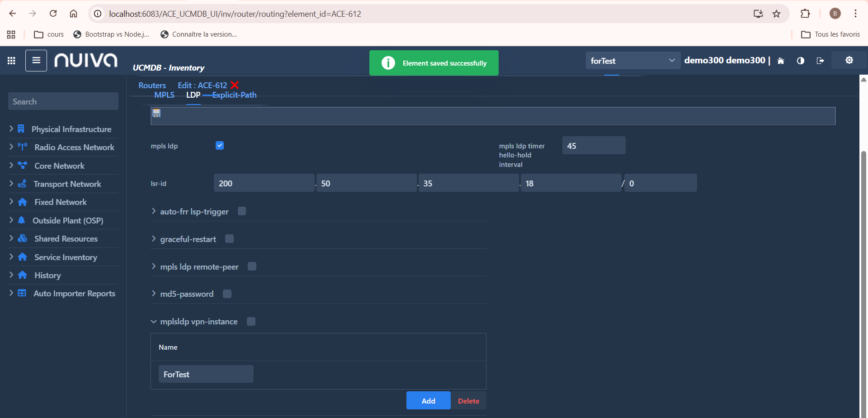Viewport: 868px width, 418px height.
Task: Expand the auto-frr lsp-trigger section
Action: pos(154,211)
